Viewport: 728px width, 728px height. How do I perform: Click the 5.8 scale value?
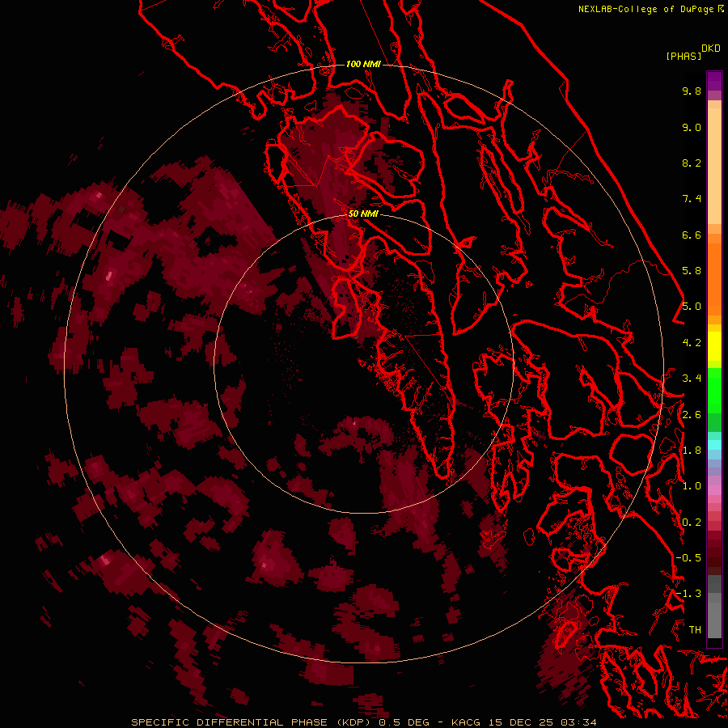692,271
